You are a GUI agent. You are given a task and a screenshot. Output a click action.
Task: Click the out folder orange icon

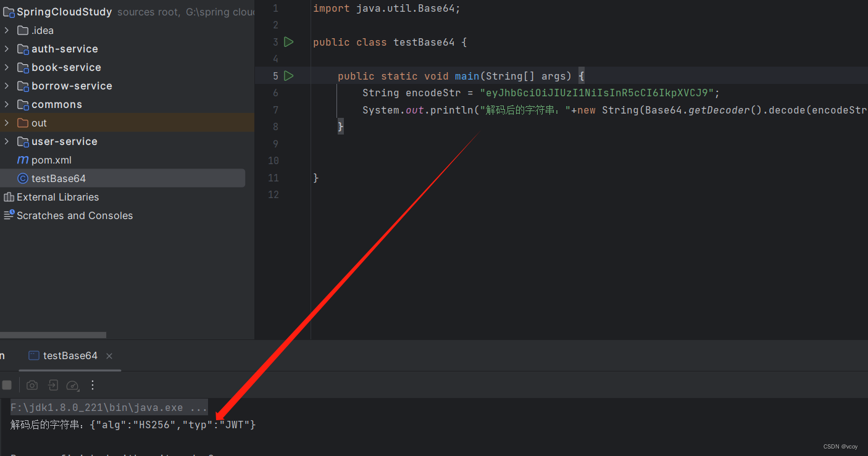[x=23, y=123]
